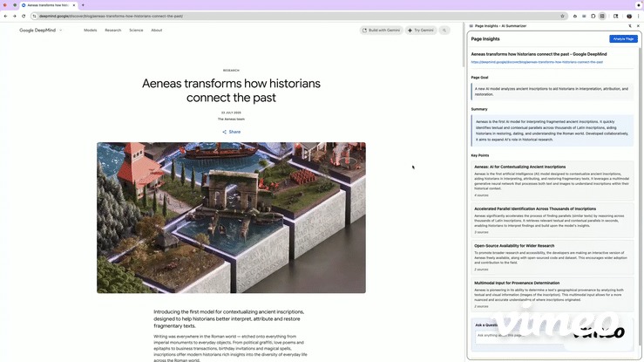Expand the Google DeepMind logo dropdown chevron
The height and width of the screenshot is (362, 644).
(x=61, y=31)
